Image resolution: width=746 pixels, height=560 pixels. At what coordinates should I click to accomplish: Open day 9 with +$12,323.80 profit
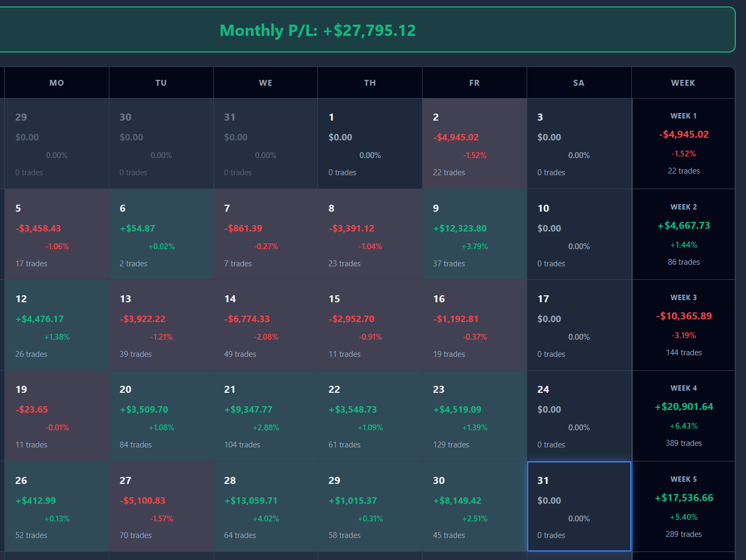(x=474, y=234)
